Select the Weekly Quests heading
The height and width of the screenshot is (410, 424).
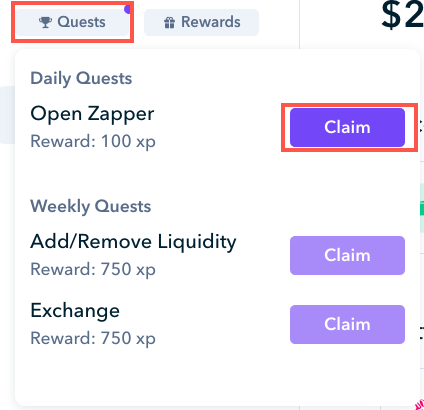coord(91,206)
